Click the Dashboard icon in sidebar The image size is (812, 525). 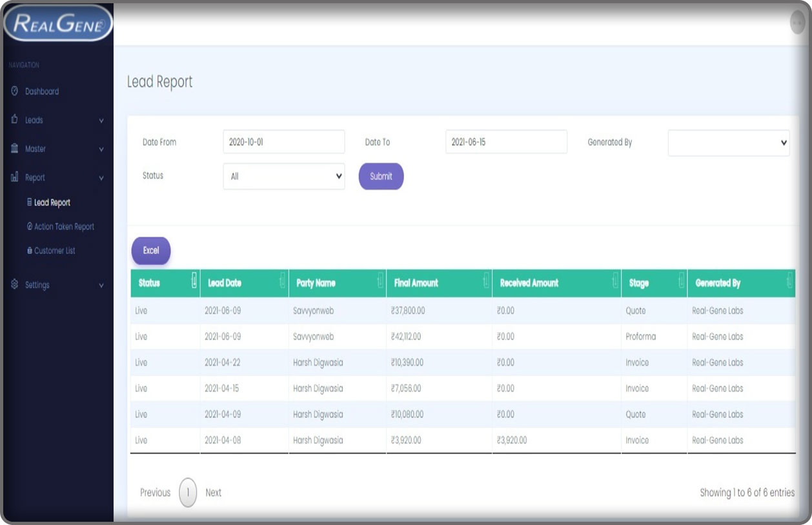pyautogui.click(x=15, y=92)
